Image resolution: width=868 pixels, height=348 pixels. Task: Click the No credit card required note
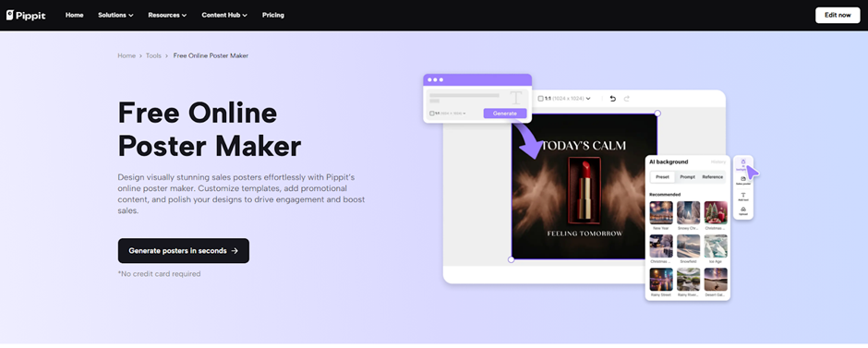click(x=159, y=274)
